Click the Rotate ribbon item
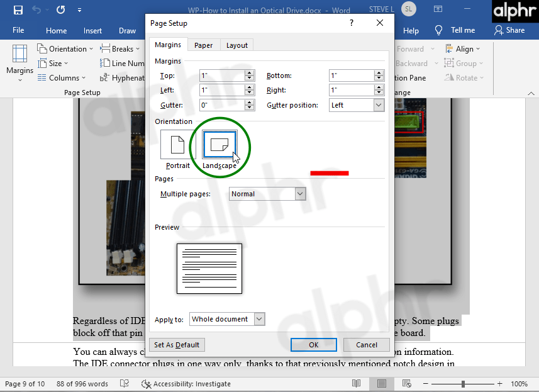The width and height of the screenshot is (539, 392). pyautogui.click(x=464, y=78)
